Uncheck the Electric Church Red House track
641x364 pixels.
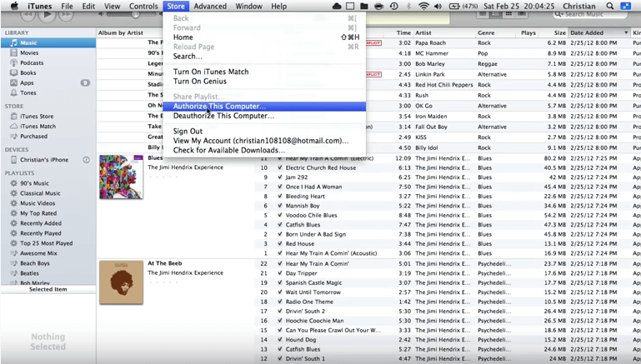(279, 167)
